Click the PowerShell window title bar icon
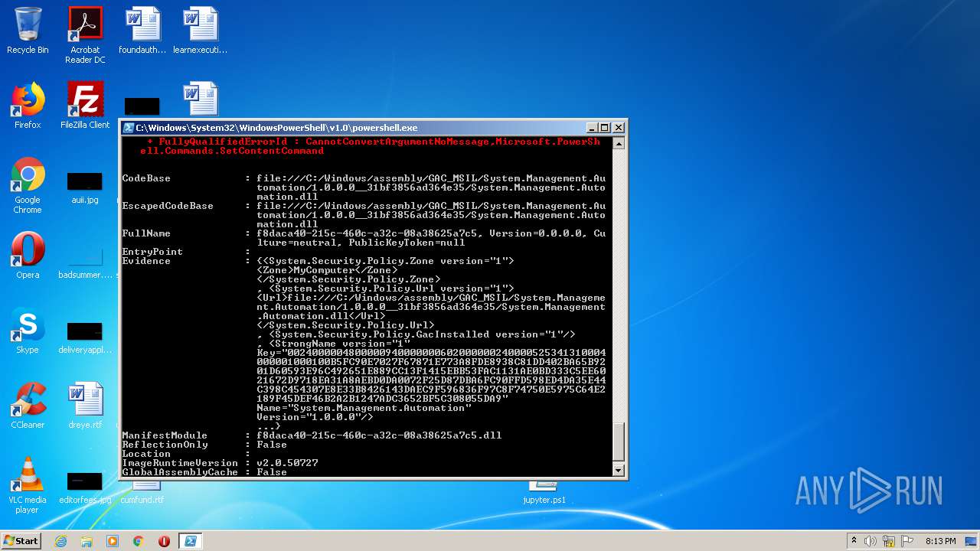 tap(129, 128)
